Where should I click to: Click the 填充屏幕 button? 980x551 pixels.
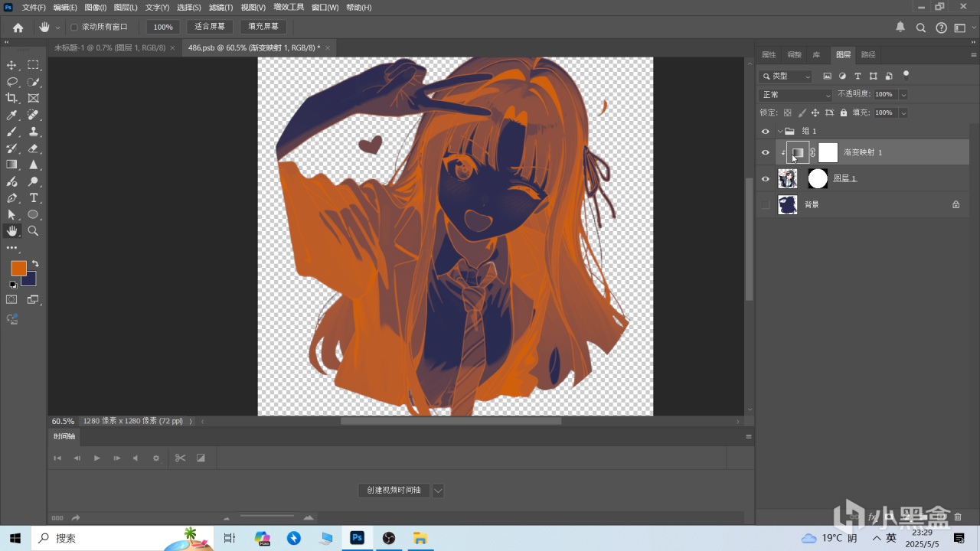[x=263, y=27]
